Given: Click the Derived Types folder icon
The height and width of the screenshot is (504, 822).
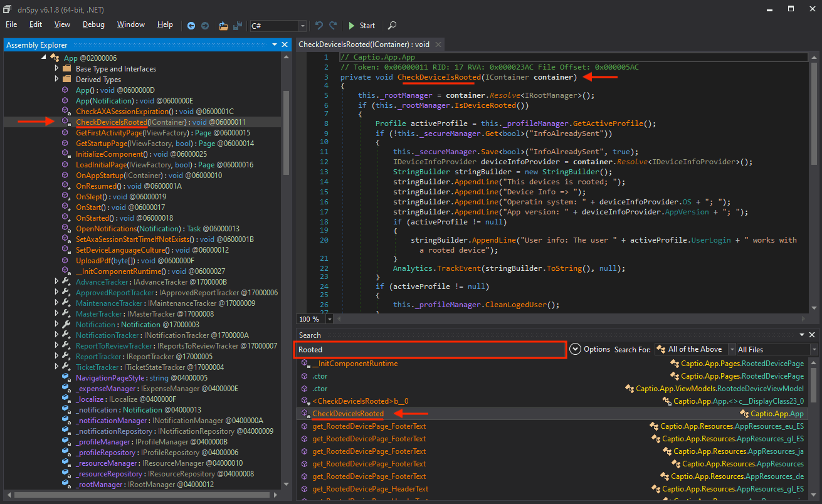Looking at the screenshot, I should point(66,79).
